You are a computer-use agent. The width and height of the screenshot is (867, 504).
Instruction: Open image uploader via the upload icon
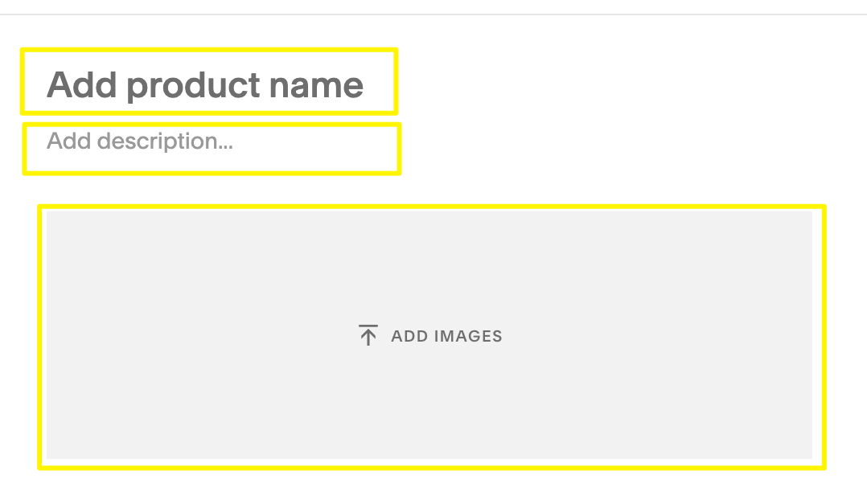point(368,336)
